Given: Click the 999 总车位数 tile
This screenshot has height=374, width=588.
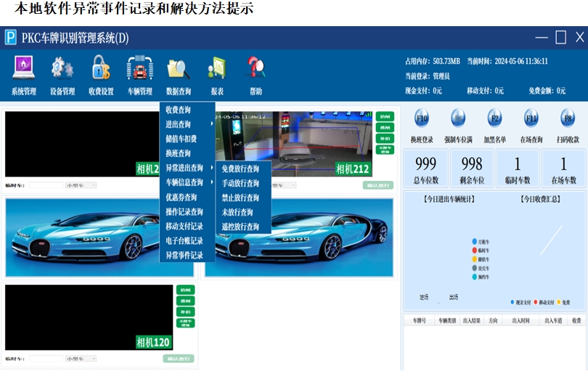Looking at the screenshot, I should click(x=426, y=168).
